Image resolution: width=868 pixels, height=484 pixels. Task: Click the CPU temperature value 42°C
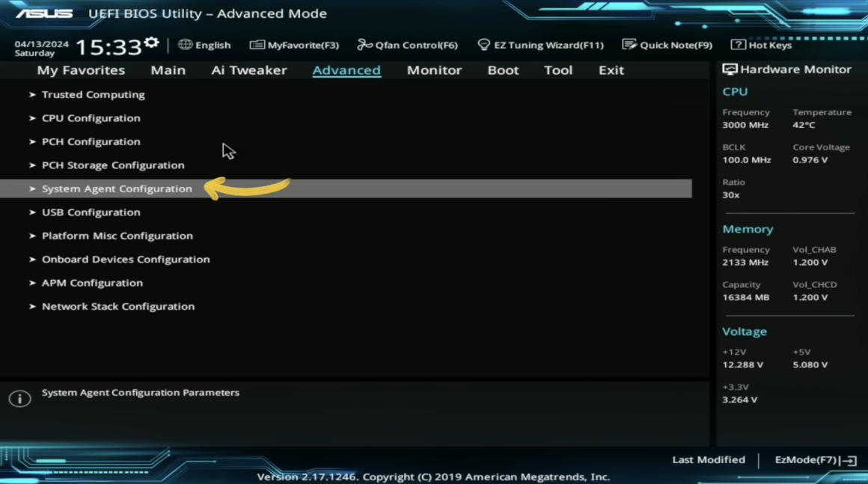pyautogui.click(x=804, y=125)
